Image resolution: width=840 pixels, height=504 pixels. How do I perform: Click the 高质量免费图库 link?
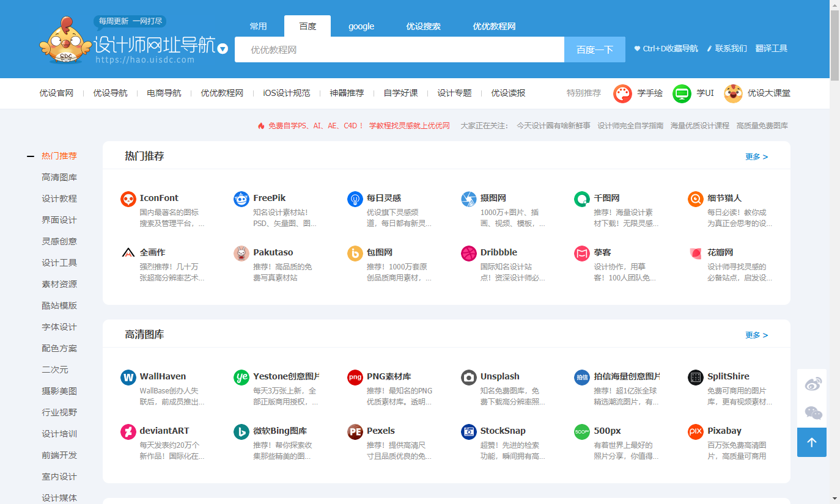[762, 125]
